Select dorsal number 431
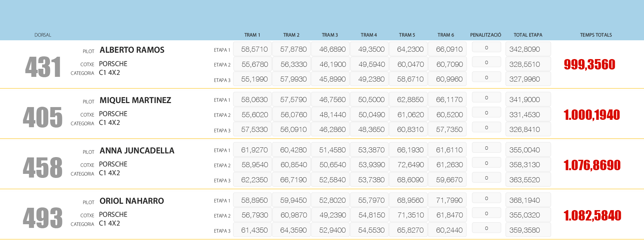Viewport: 644px width, 241px height. click(x=43, y=67)
